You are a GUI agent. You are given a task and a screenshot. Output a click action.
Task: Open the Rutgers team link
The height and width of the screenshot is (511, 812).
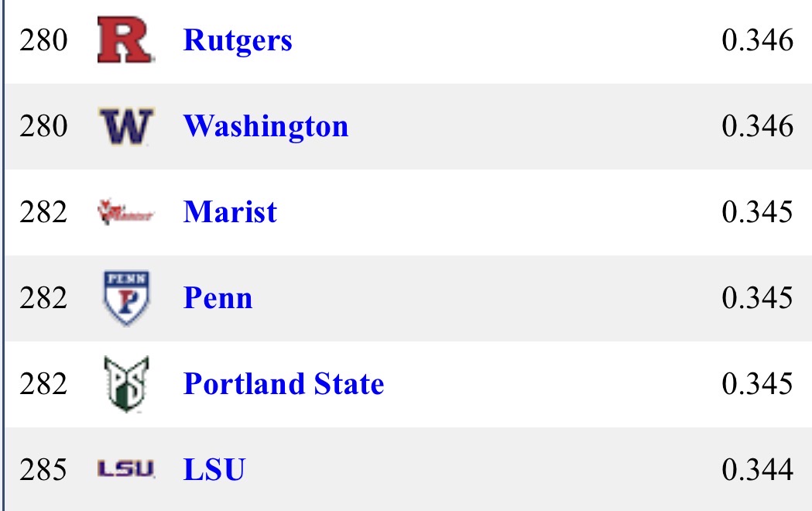[x=238, y=40]
